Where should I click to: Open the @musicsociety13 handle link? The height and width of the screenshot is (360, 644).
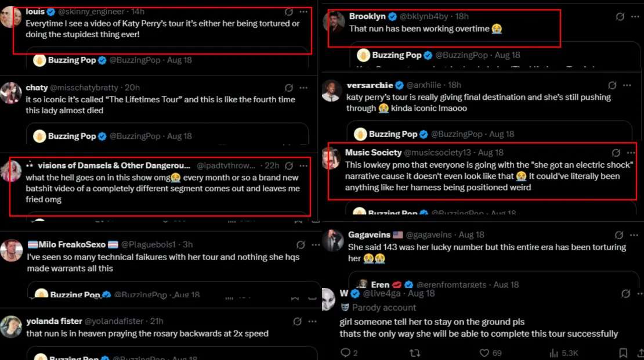(437, 153)
